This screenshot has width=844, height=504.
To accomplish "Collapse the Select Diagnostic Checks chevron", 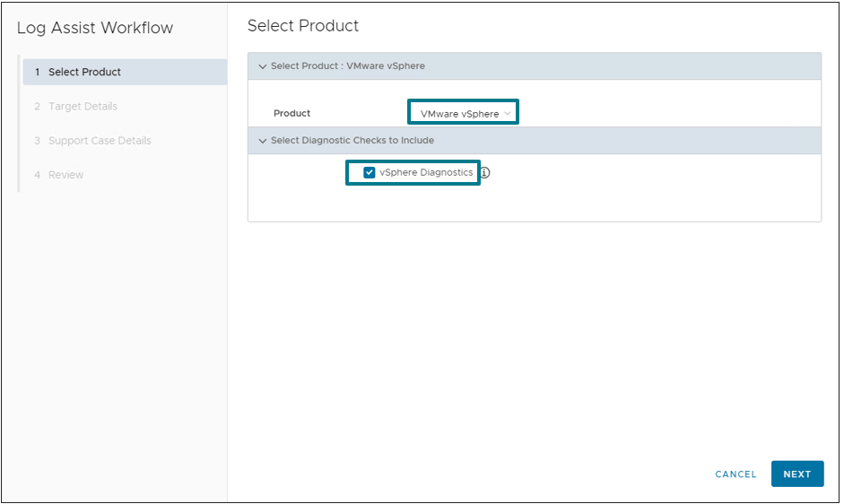I will point(263,141).
